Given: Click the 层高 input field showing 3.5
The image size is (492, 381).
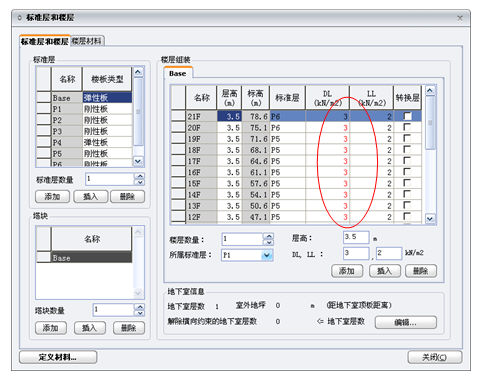Looking at the screenshot, I should 356,237.
